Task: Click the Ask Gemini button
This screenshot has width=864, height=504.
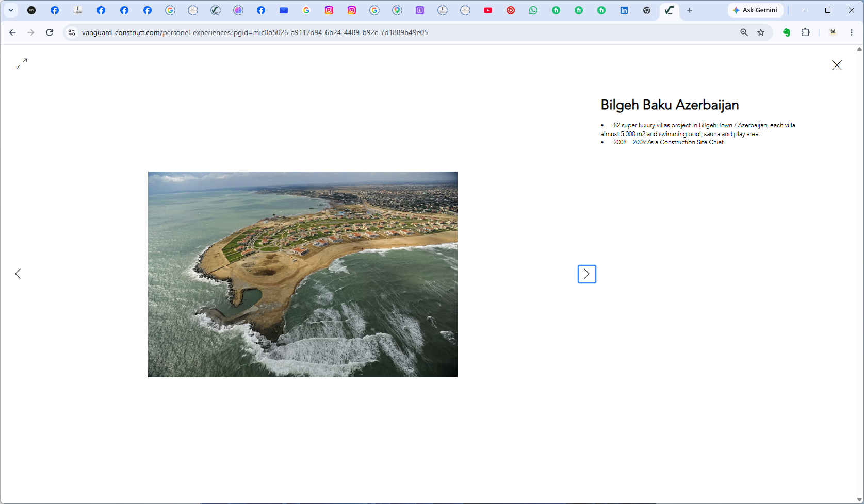Action: [755, 10]
